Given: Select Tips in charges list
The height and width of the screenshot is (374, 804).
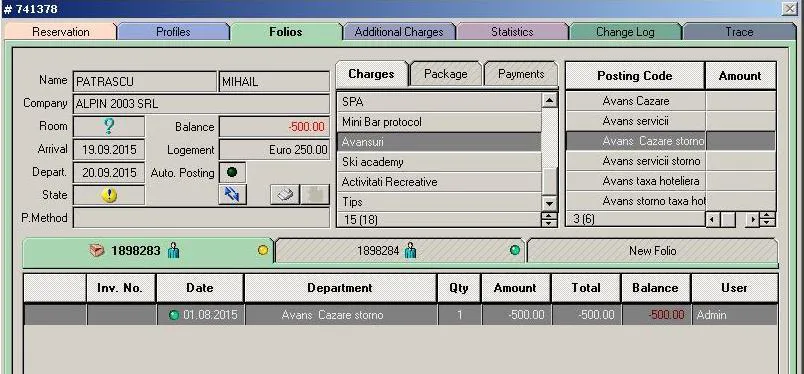Looking at the screenshot, I should tap(439, 202).
